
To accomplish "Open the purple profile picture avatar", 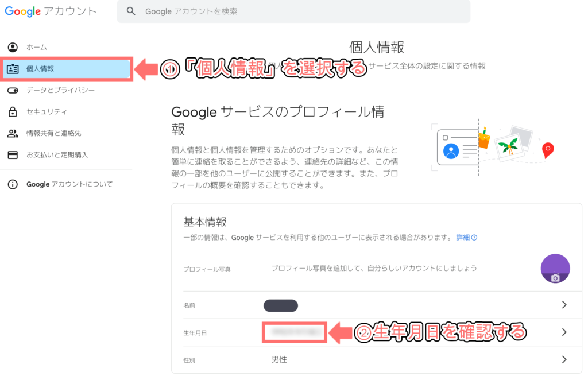I will (555, 268).
